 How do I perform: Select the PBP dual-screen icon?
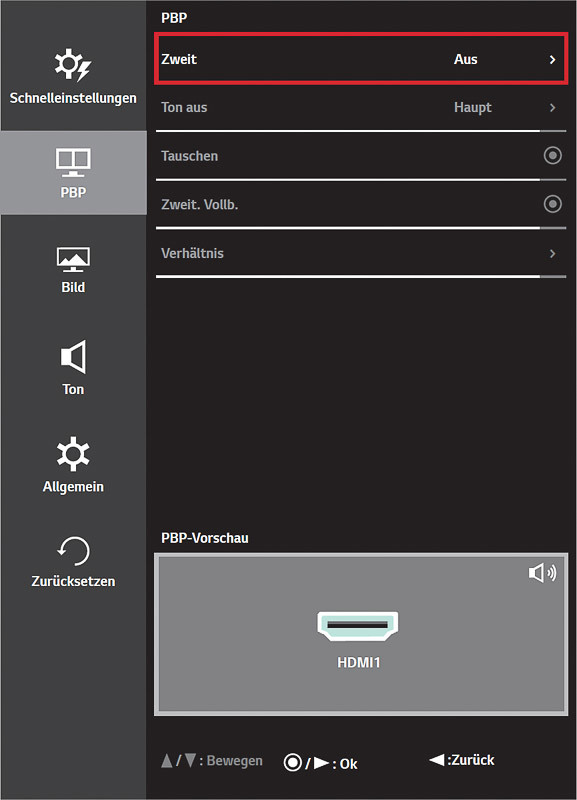[73, 162]
